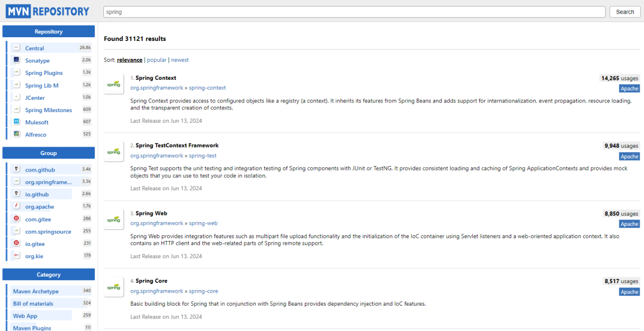
Task: Open the spring-core artifact link
Action: point(204,291)
